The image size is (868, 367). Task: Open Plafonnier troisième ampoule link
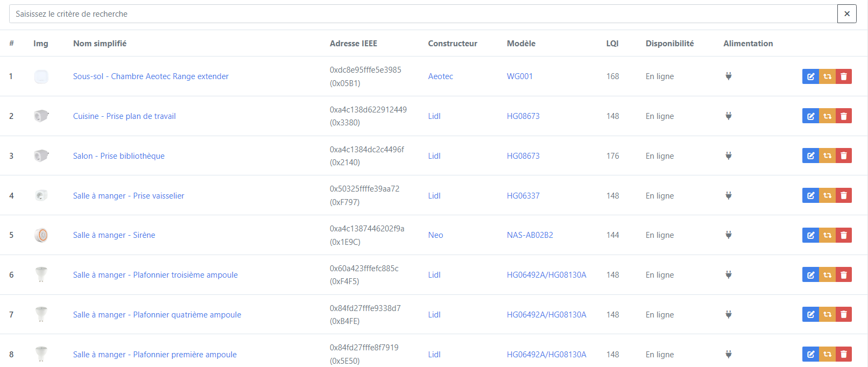[x=156, y=275]
